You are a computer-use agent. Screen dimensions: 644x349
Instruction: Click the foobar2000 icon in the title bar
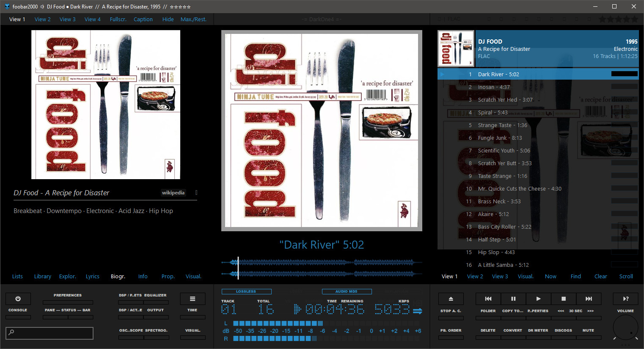(x=7, y=6)
